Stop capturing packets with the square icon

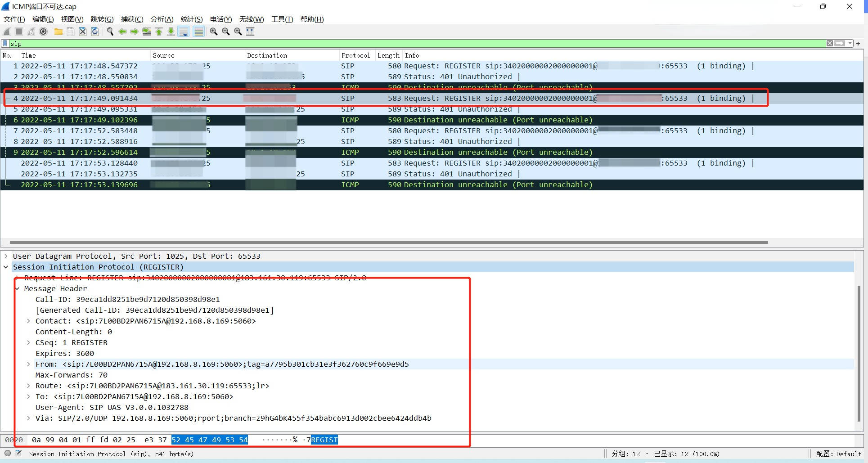19,31
